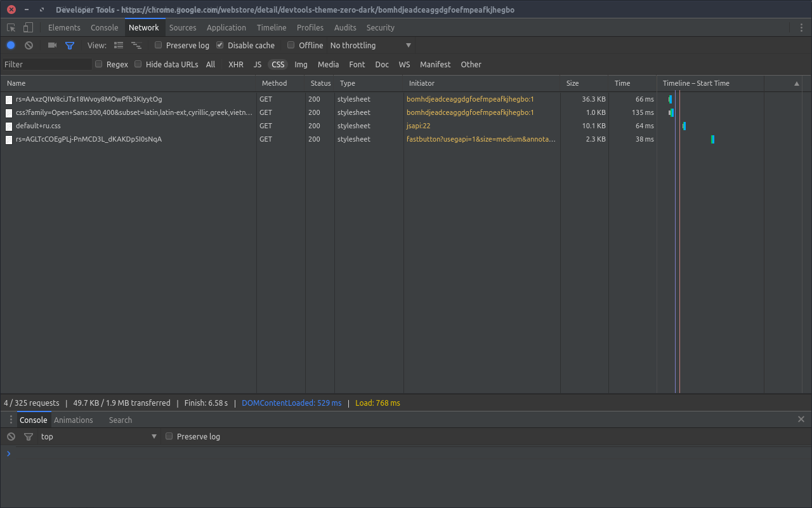Activate the inspect element picker icon
812x508 pixels.
click(11, 27)
